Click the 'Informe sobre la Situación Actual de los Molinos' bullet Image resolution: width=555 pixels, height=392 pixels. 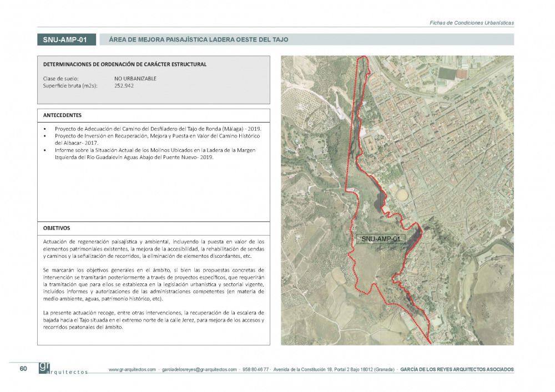(x=155, y=154)
